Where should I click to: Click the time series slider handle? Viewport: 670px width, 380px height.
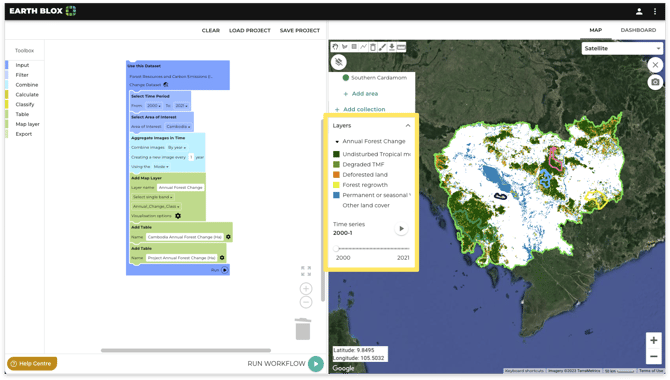[336, 248]
